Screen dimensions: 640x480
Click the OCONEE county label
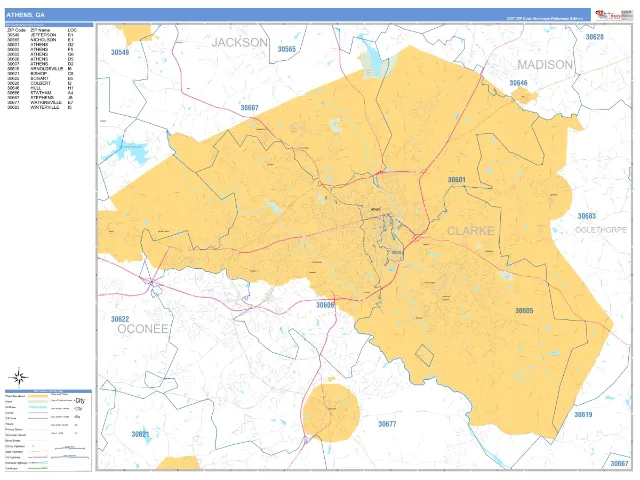point(143,329)
